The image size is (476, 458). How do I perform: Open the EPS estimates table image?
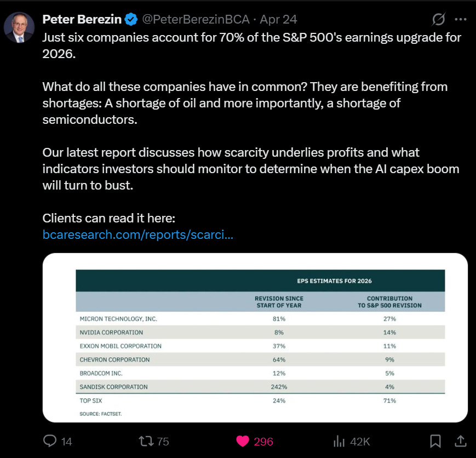point(255,337)
